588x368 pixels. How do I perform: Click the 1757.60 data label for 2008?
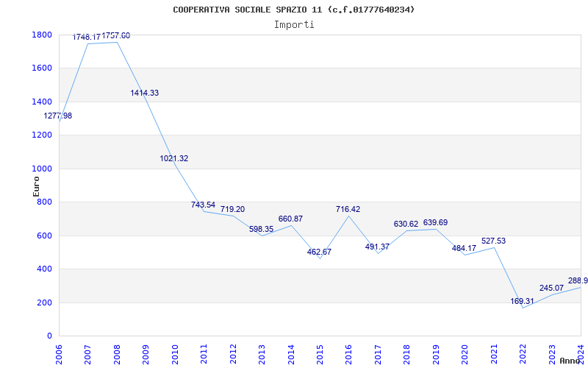click(x=116, y=35)
